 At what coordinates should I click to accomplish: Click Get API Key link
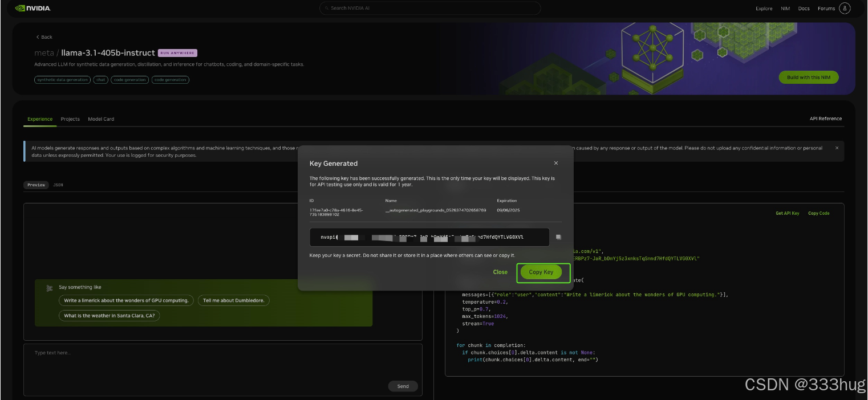[788, 213]
